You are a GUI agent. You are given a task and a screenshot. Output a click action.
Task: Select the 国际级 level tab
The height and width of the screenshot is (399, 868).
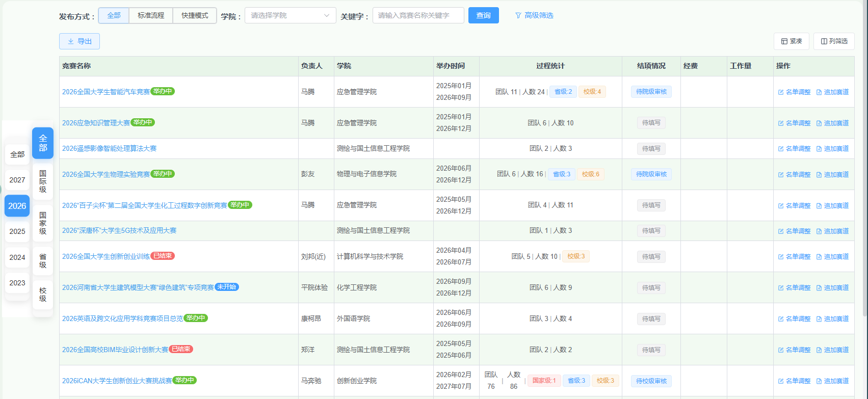43,181
